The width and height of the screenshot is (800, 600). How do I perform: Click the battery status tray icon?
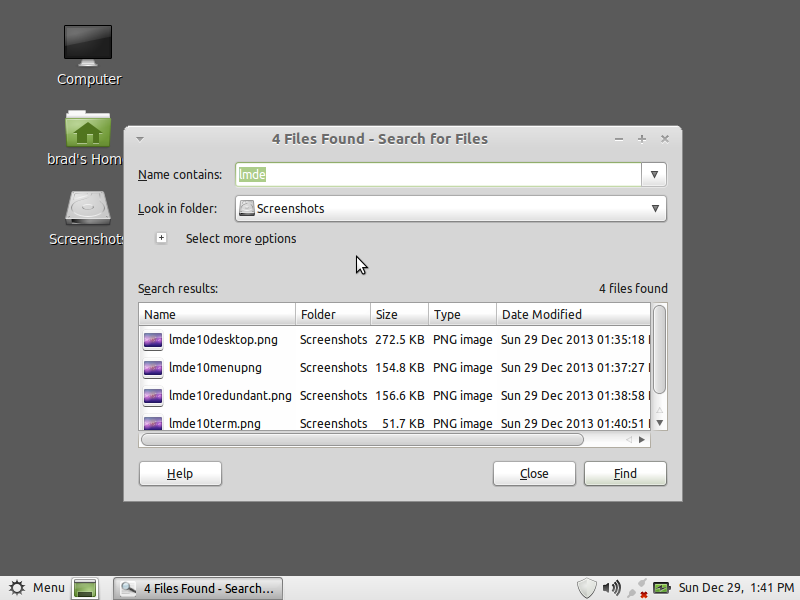pyautogui.click(x=662, y=588)
